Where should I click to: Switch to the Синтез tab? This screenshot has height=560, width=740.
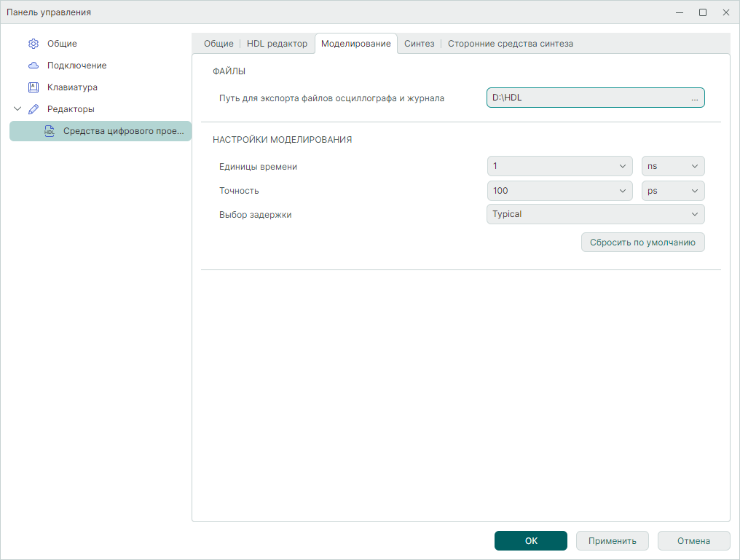[x=419, y=44]
